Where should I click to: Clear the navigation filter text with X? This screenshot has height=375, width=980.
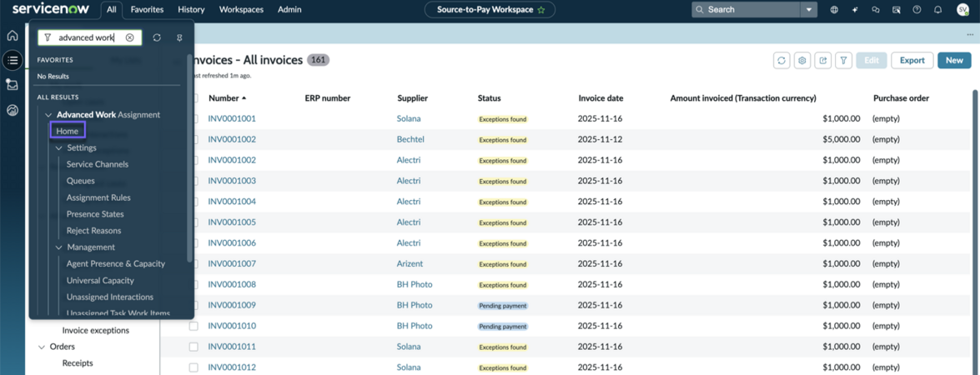(129, 37)
